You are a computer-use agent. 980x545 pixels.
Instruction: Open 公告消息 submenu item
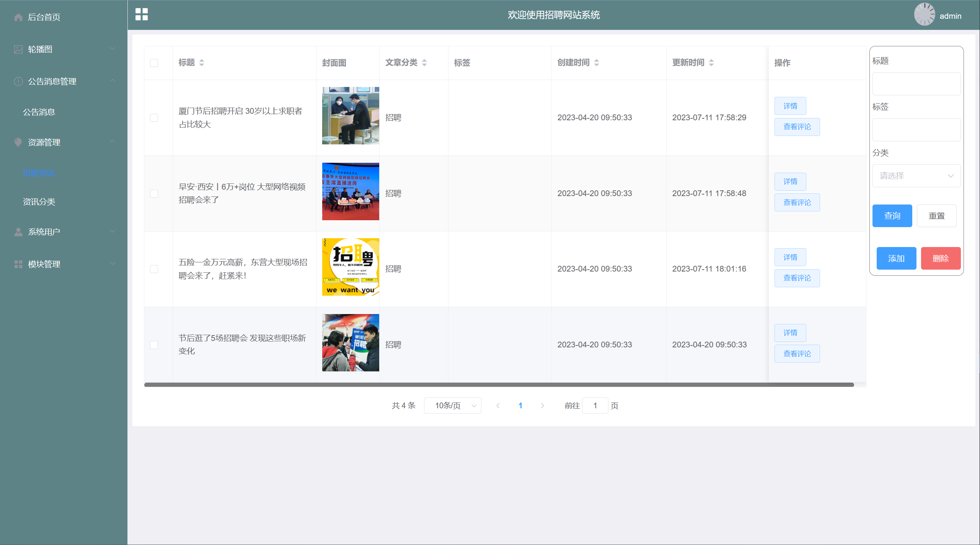point(39,112)
